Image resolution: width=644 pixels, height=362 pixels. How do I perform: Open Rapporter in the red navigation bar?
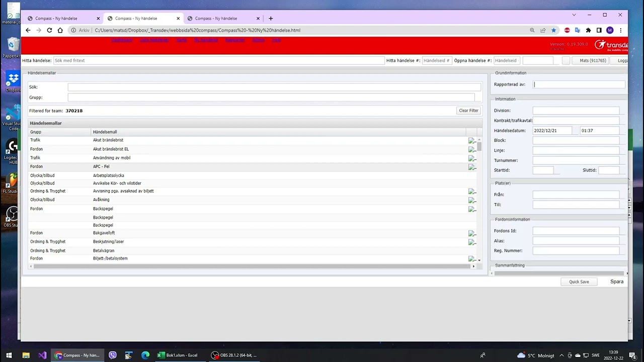235,40
